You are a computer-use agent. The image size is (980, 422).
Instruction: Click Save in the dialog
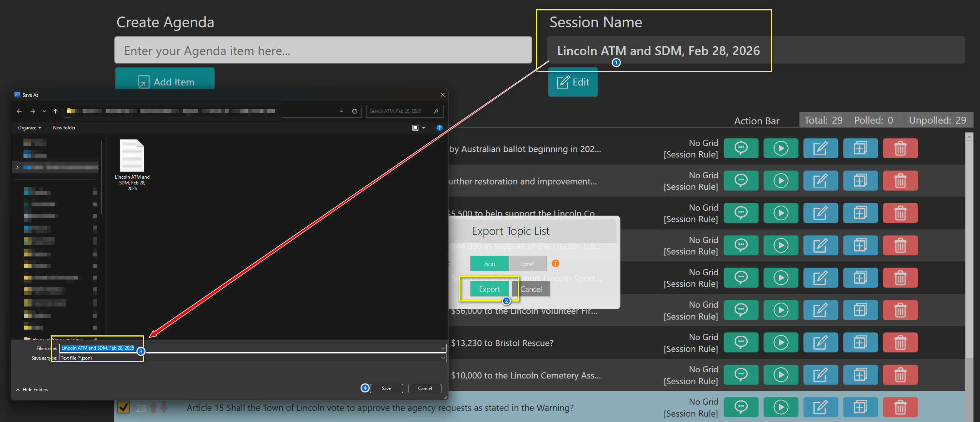(x=386, y=389)
